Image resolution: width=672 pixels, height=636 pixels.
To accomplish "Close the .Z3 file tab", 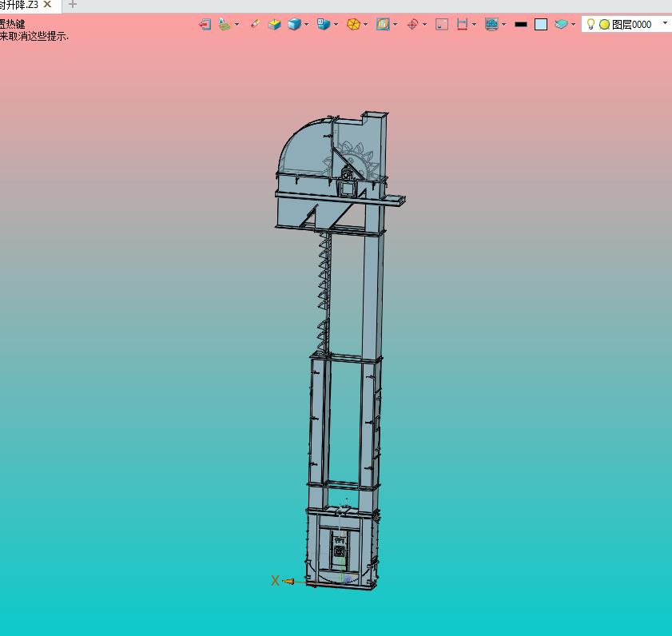I will (48, 4).
